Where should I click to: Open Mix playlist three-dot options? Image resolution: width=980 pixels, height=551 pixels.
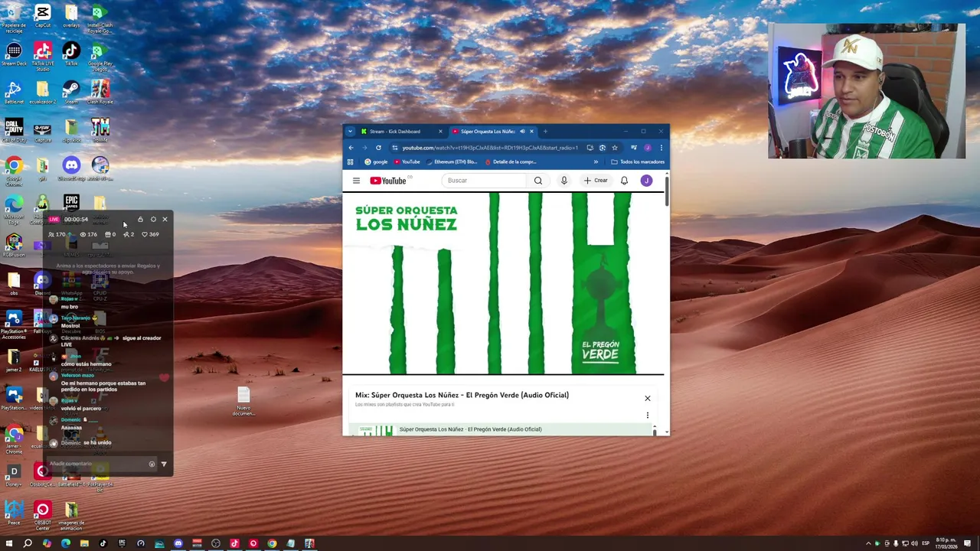(x=648, y=416)
